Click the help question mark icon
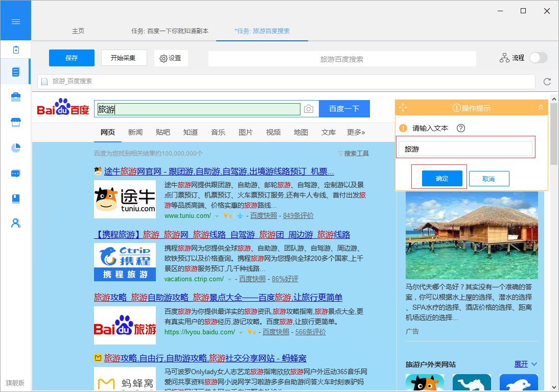The height and width of the screenshot is (392, 559). [x=460, y=128]
